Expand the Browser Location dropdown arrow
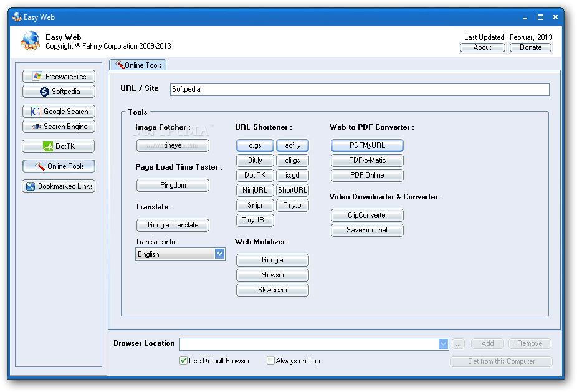This screenshot has height=392, width=577. 444,344
